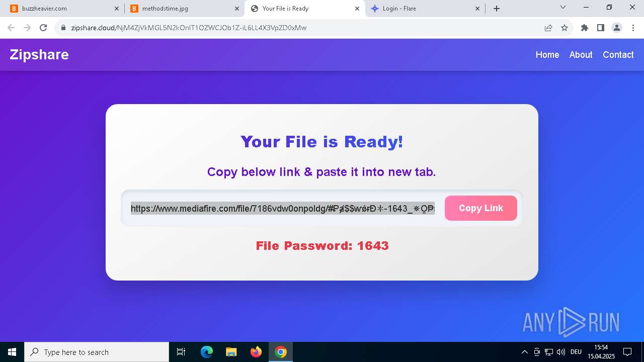Click the mediafire link text field
644x362 pixels.
pos(283,208)
